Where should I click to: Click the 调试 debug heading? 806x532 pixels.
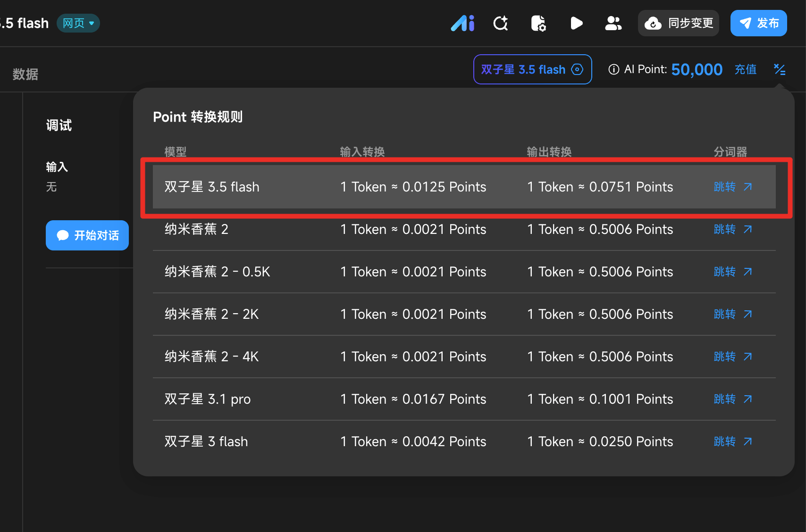pyautogui.click(x=59, y=125)
